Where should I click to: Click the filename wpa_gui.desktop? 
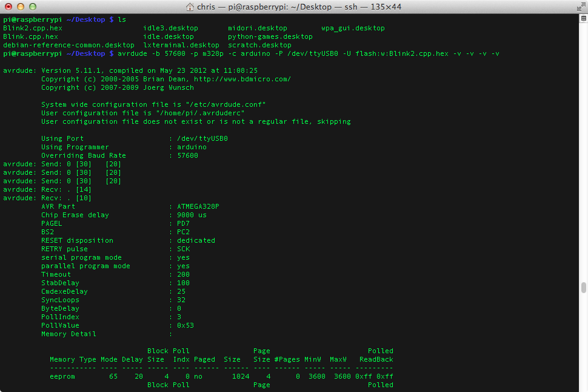tap(353, 27)
